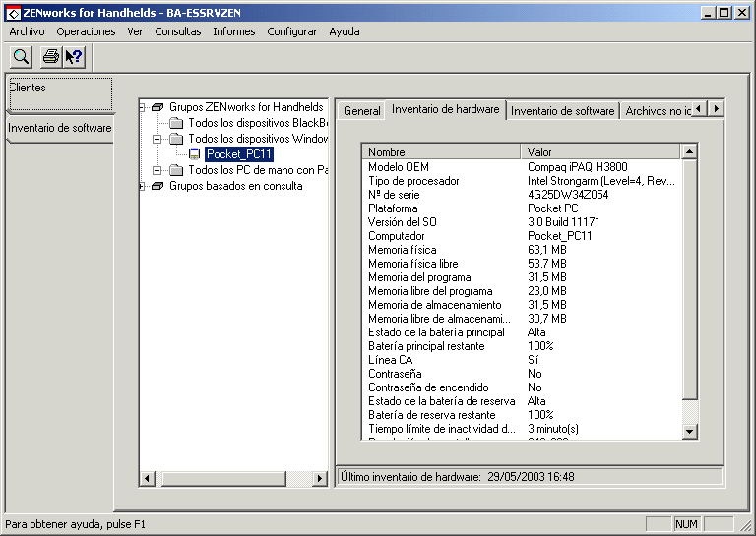The image size is (756, 536).
Task: Click the ZENworks title bar application icon
Action: click(13, 13)
